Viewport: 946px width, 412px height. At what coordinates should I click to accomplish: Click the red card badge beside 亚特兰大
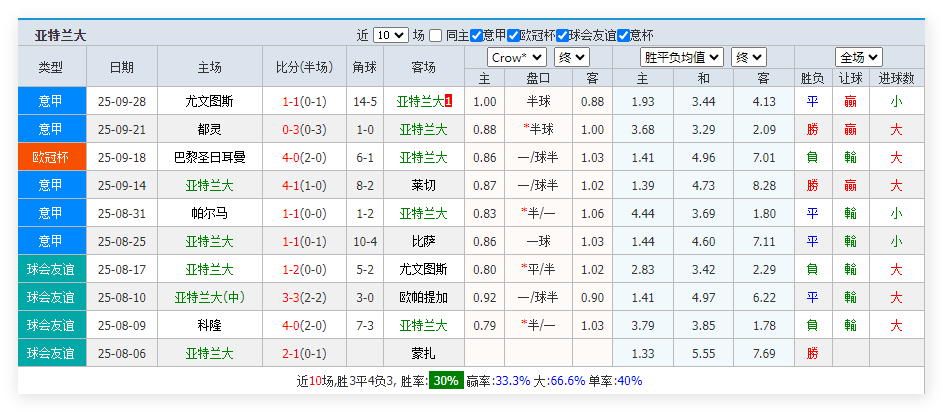449,101
